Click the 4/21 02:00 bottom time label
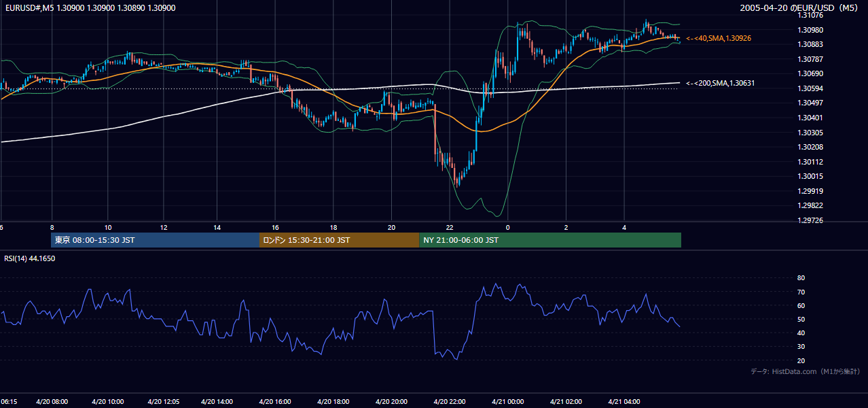The width and height of the screenshot is (868, 408). click(566, 402)
